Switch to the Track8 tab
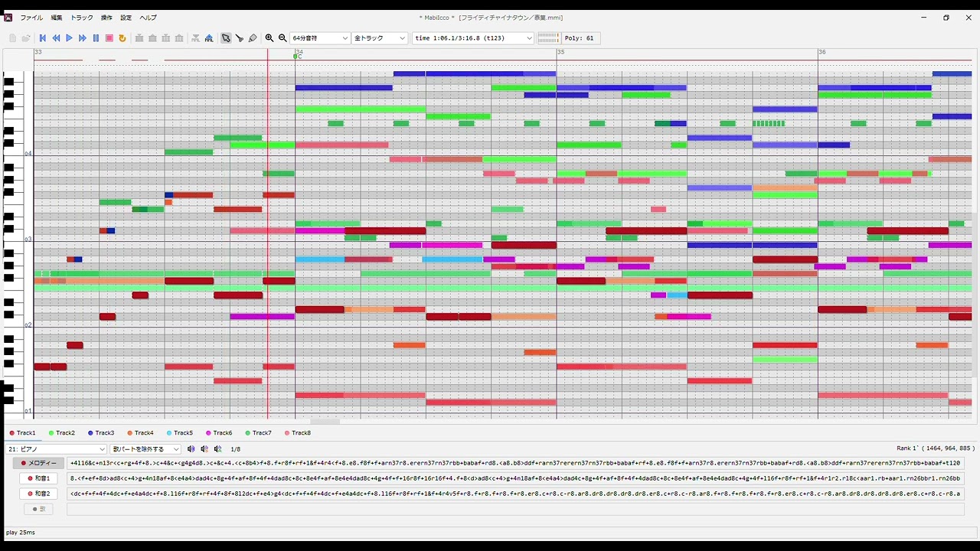This screenshot has width=980, height=551. pos(297,433)
